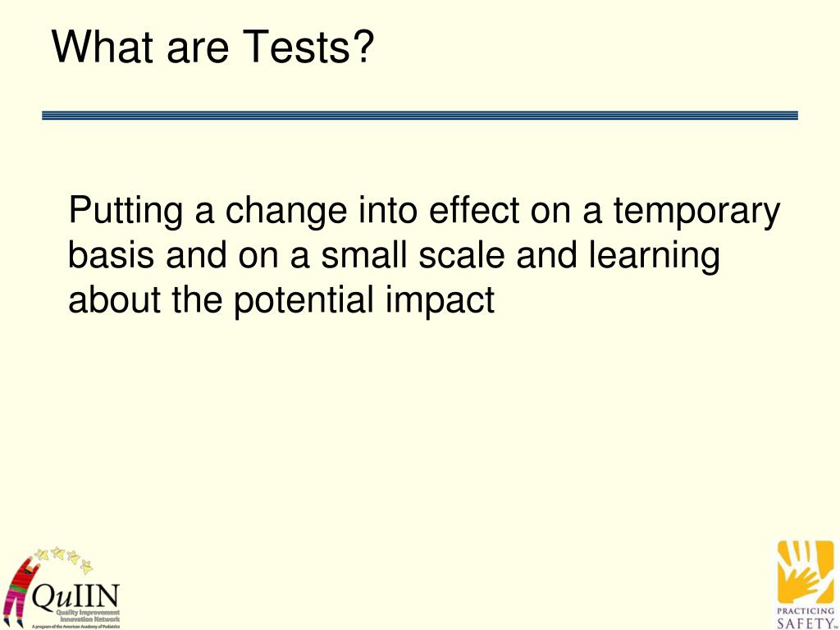Click the blue horizontal divider line

click(420, 115)
